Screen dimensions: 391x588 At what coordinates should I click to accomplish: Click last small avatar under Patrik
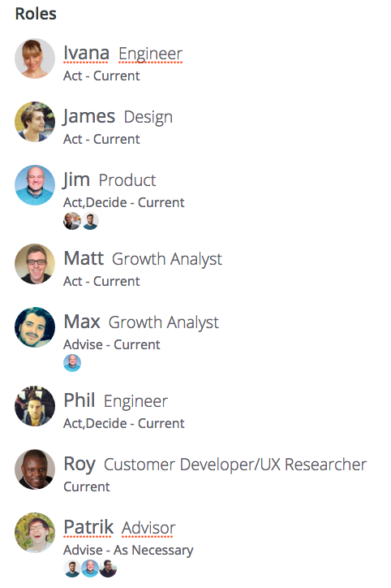108,569
